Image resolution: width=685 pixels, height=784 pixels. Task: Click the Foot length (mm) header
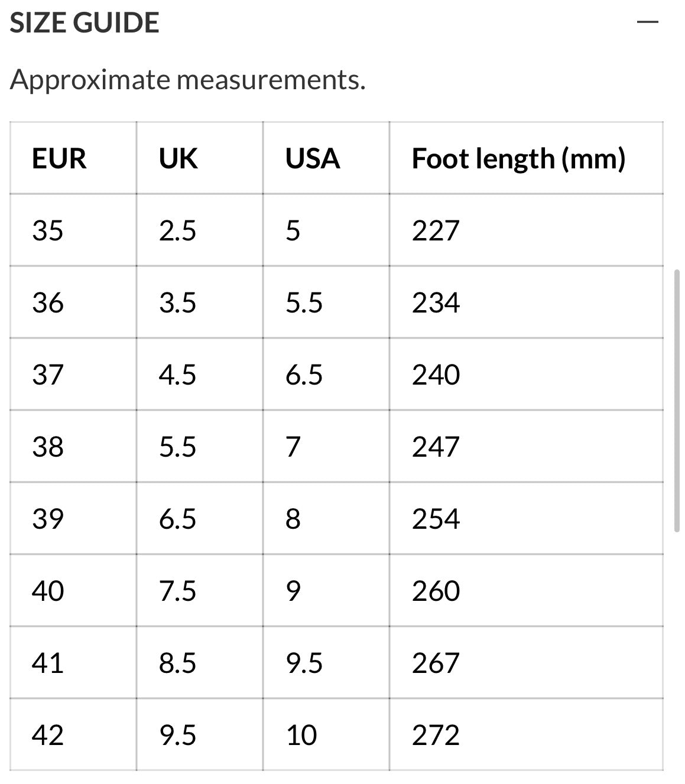coord(518,158)
